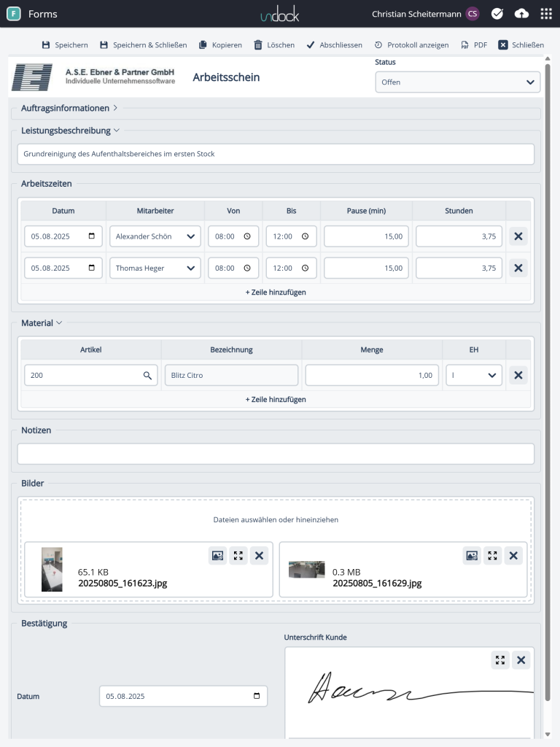Open the Thomas Heger employee dropdown
Screen dimensions: 560x747
pyautogui.click(x=155, y=268)
